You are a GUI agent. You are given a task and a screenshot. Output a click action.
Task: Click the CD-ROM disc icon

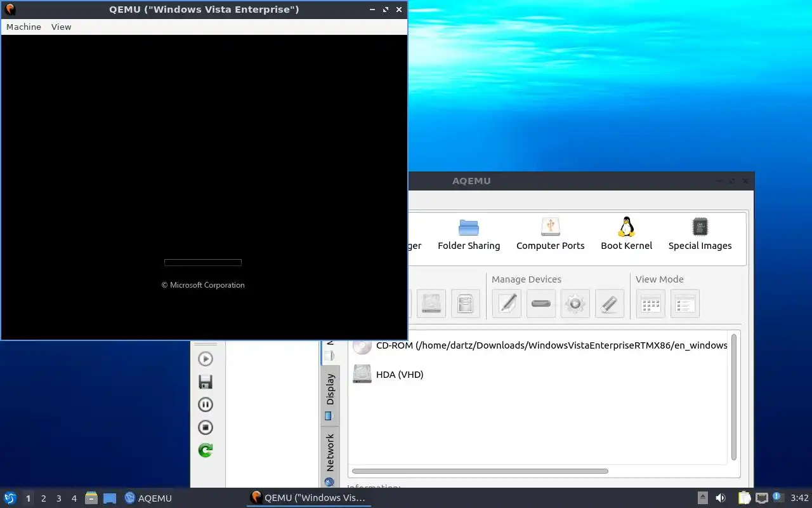coord(362,345)
